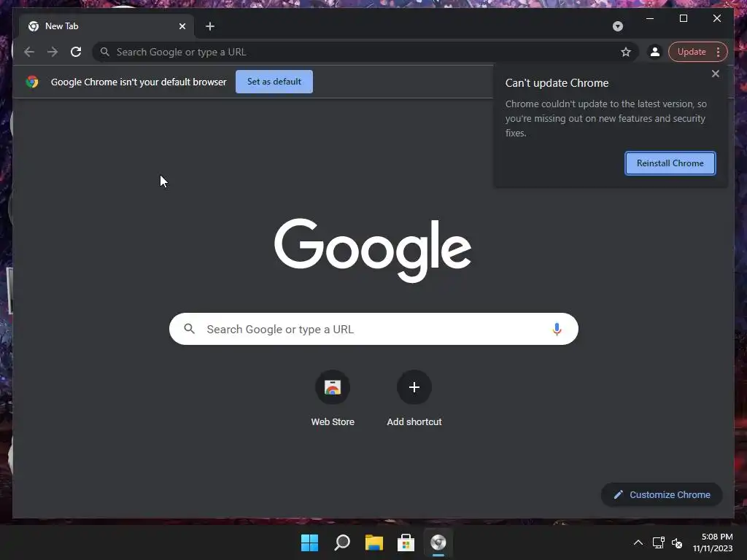This screenshot has height=560, width=747.
Task: Click the Chrome taskbar icon
Action: pos(438,542)
